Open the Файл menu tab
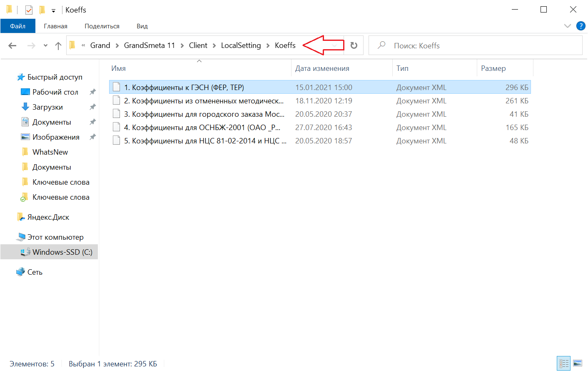 pyautogui.click(x=18, y=26)
